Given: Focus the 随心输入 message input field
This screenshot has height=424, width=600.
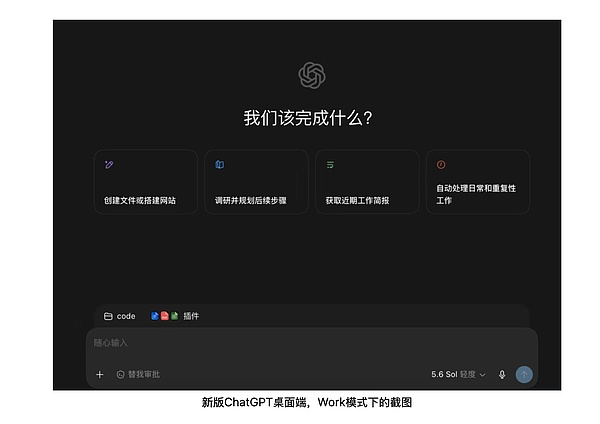Looking at the screenshot, I should point(312,343).
